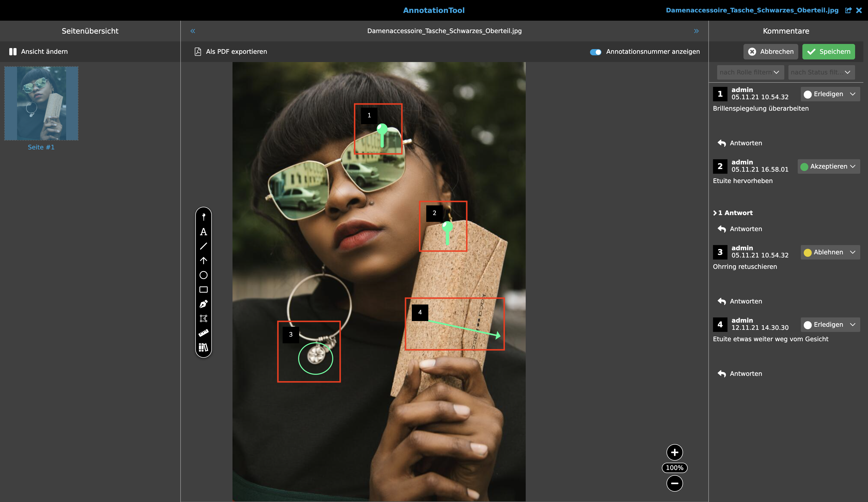Click the green Speichern button
The height and width of the screenshot is (502, 868).
(828, 52)
